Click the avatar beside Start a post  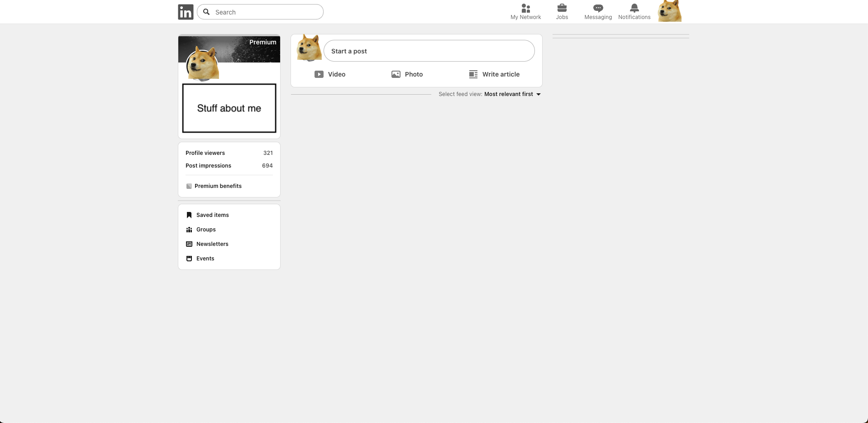coord(309,48)
